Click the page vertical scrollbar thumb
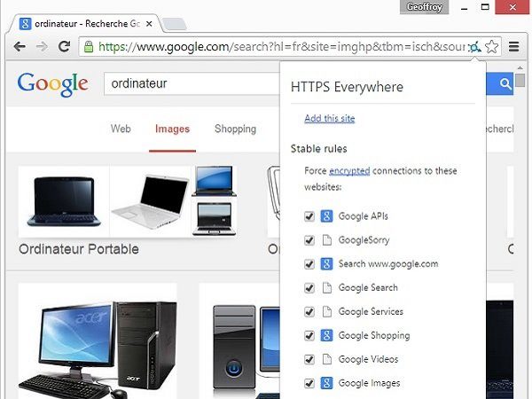Image resolution: width=532 pixels, height=399 pixels. (520, 81)
